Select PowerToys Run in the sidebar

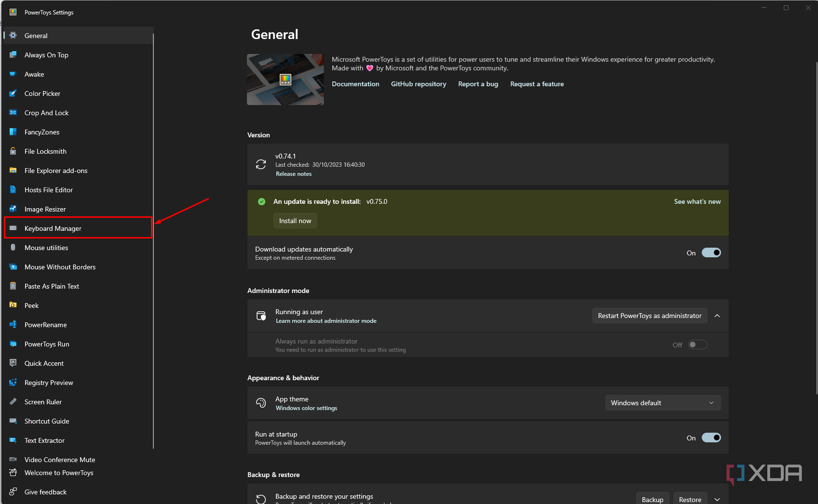tap(47, 344)
